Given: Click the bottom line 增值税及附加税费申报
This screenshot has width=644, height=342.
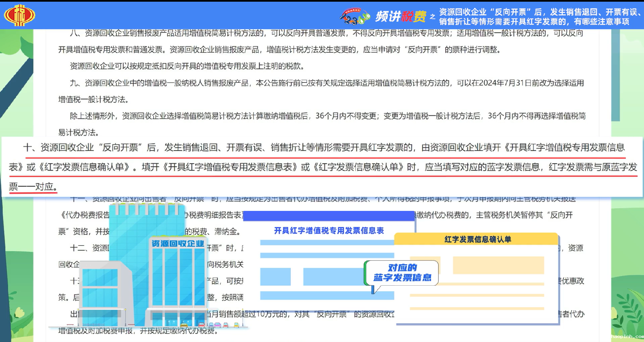Looking at the screenshot, I should pos(138,331).
